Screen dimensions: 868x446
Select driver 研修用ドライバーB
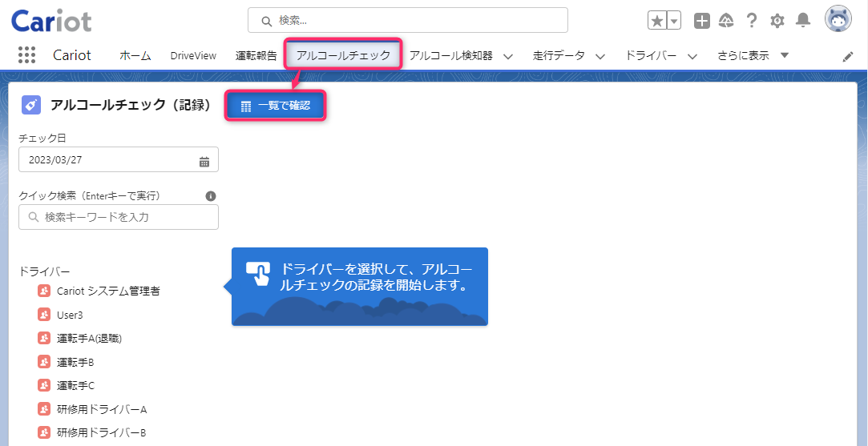(x=101, y=432)
